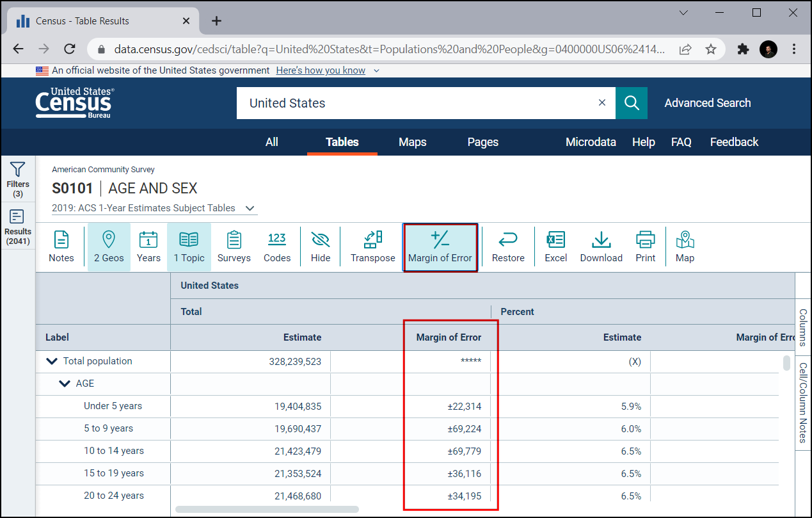The image size is (812, 518).
Task: Click the United States search field
Action: 416,103
